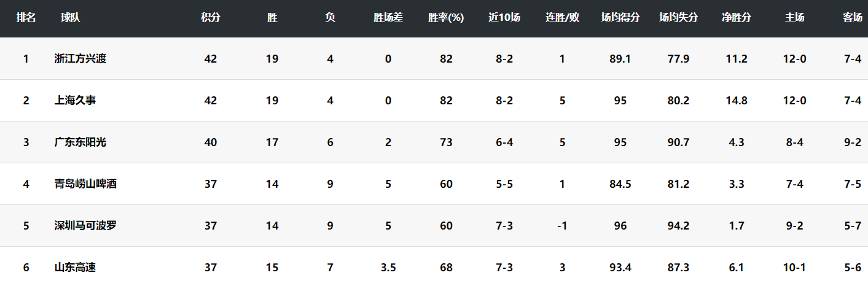Select the 近10场 column header
This screenshot has width=868, height=286.
(x=504, y=18)
